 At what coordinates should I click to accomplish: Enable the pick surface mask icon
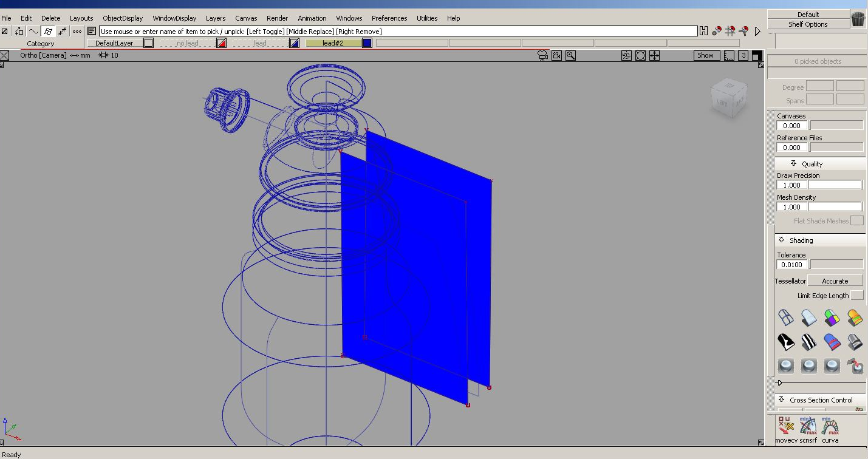48,32
